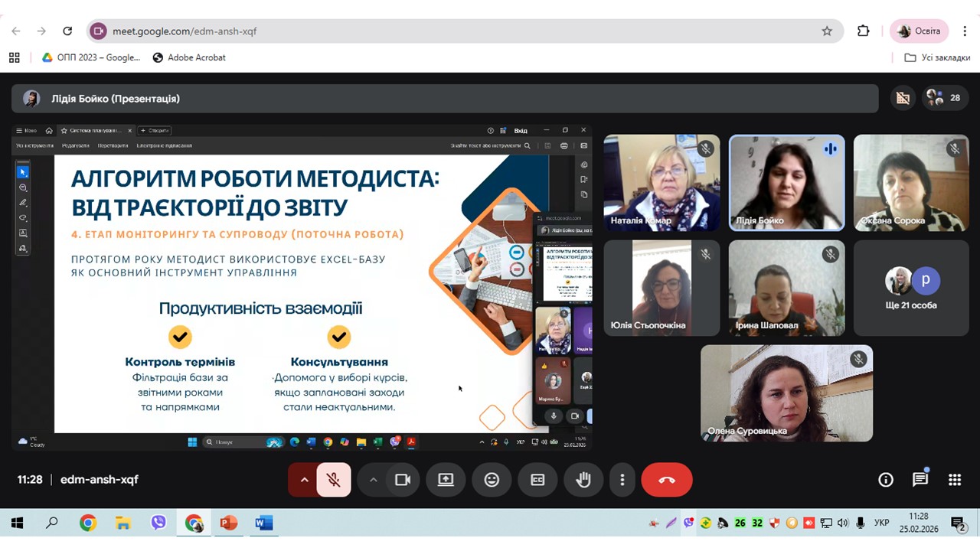Open the chat messages panel
The width and height of the screenshot is (980, 551).
point(920,480)
